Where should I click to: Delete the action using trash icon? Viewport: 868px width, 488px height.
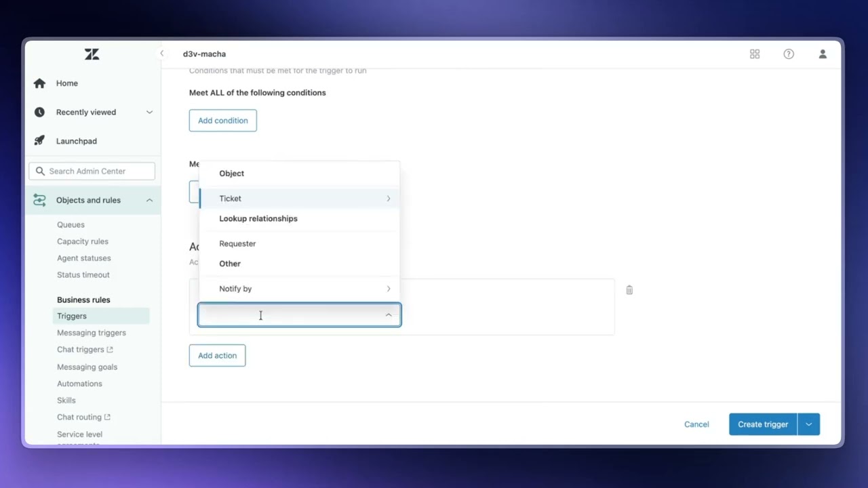[x=629, y=290]
